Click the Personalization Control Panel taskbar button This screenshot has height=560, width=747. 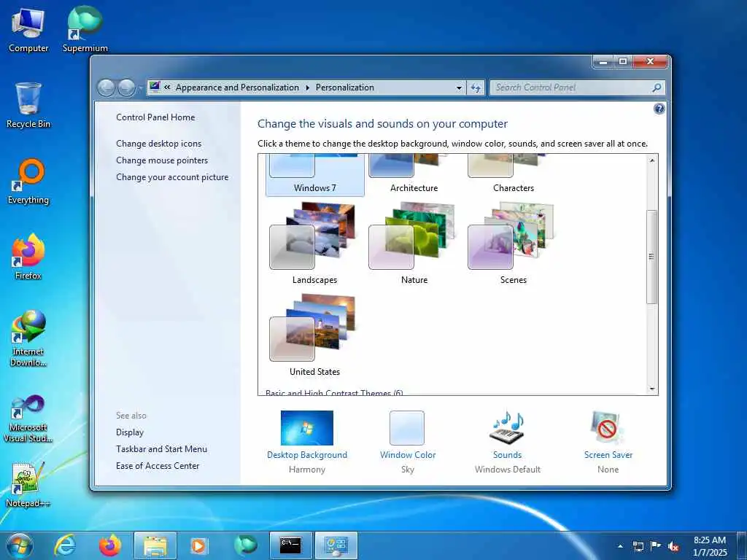click(x=336, y=545)
